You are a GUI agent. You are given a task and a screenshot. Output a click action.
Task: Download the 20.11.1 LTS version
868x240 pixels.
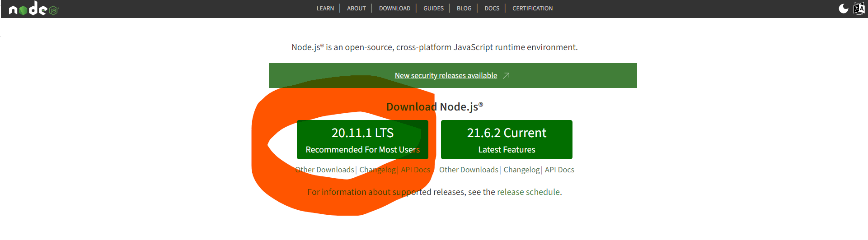(362, 139)
